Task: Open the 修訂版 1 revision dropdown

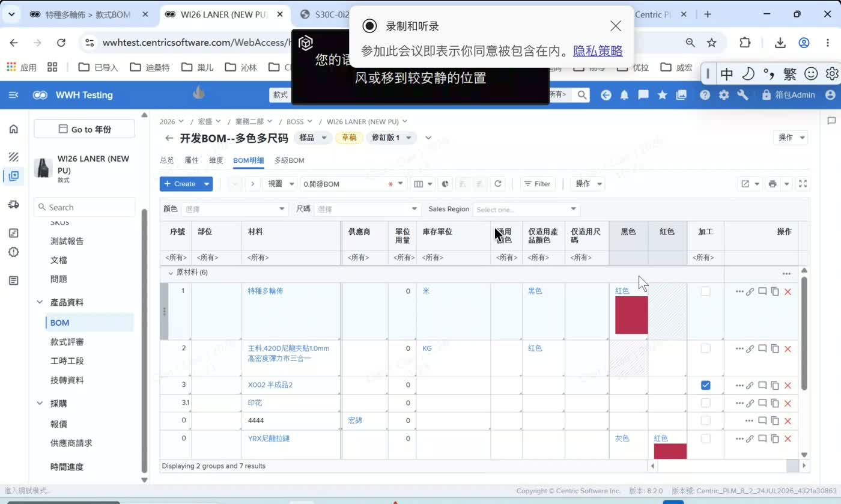Action: (391, 138)
